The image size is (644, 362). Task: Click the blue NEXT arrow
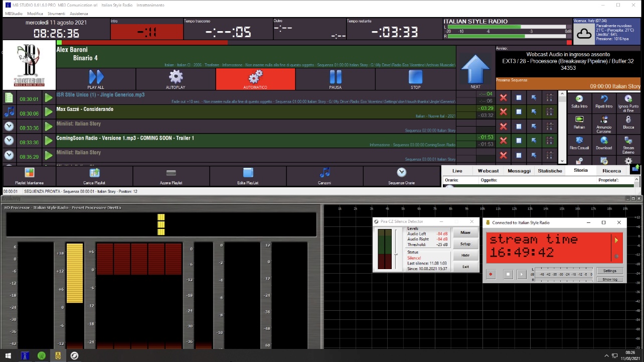click(x=475, y=72)
